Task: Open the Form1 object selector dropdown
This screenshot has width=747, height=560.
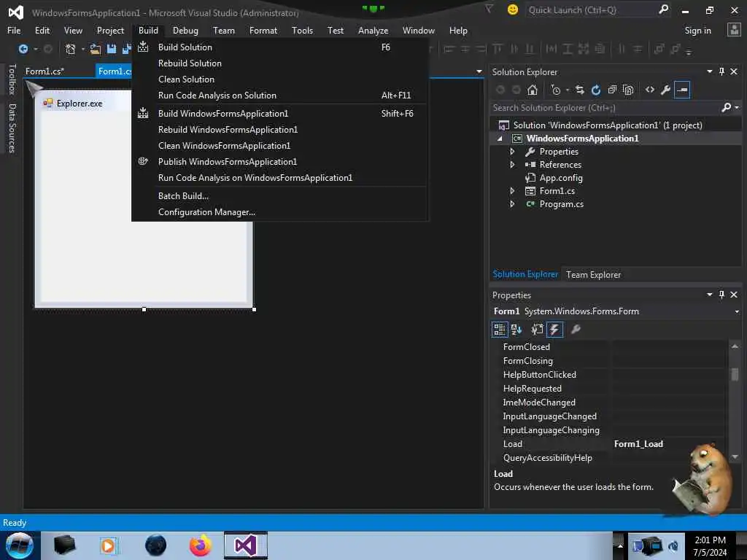Action: tap(737, 312)
